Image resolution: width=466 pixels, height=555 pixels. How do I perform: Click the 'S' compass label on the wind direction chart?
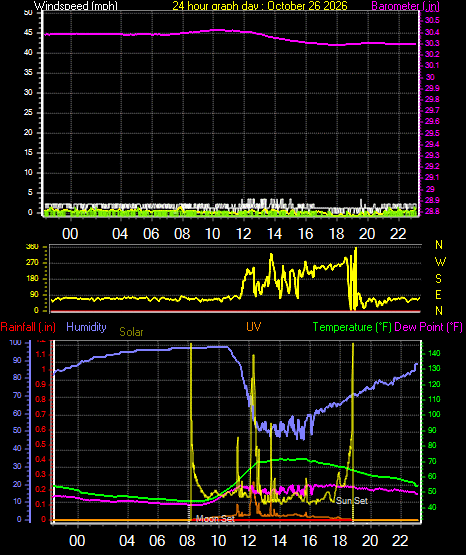coord(438,279)
